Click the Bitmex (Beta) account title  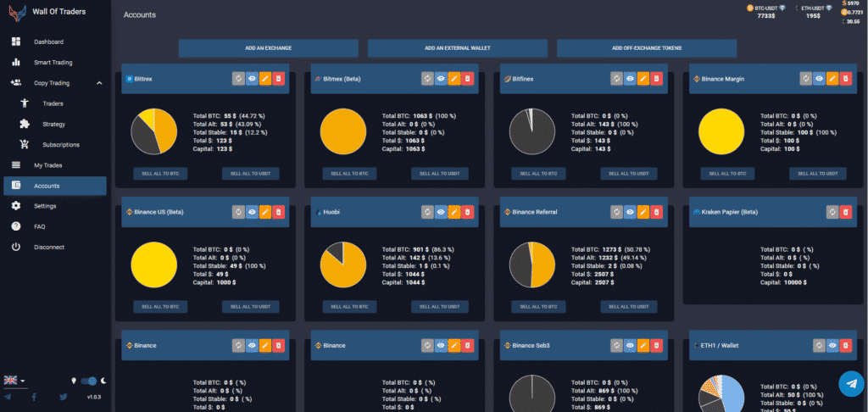[342, 79]
